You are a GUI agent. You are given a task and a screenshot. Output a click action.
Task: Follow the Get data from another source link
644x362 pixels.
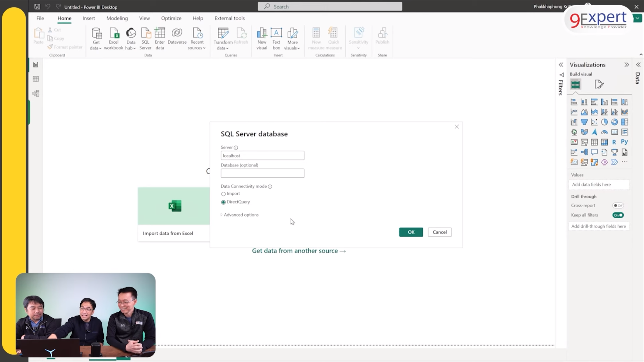[x=298, y=251]
